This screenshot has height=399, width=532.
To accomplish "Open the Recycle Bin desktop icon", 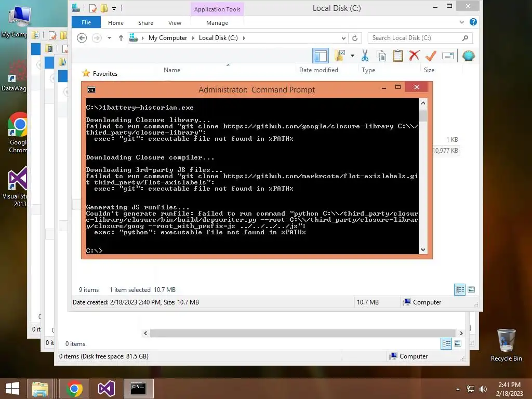I will tap(506, 344).
